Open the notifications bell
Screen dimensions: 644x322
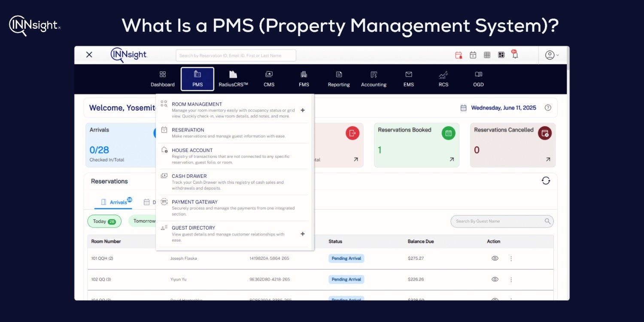click(x=515, y=55)
